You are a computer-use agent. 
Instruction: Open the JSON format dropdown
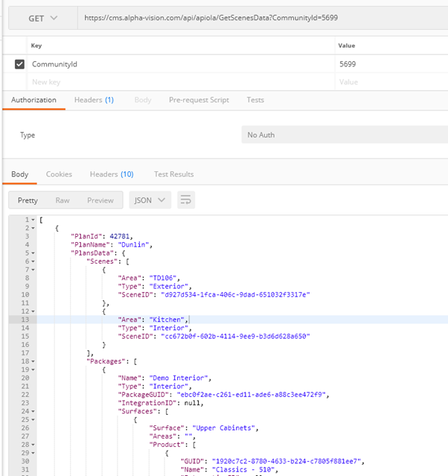[x=150, y=200]
